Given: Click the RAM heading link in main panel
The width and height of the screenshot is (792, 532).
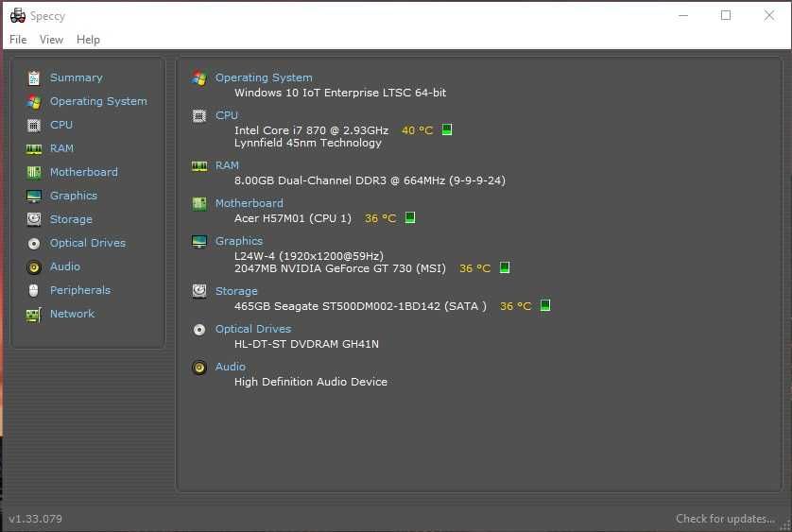Looking at the screenshot, I should pyautogui.click(x=227, y=165).
